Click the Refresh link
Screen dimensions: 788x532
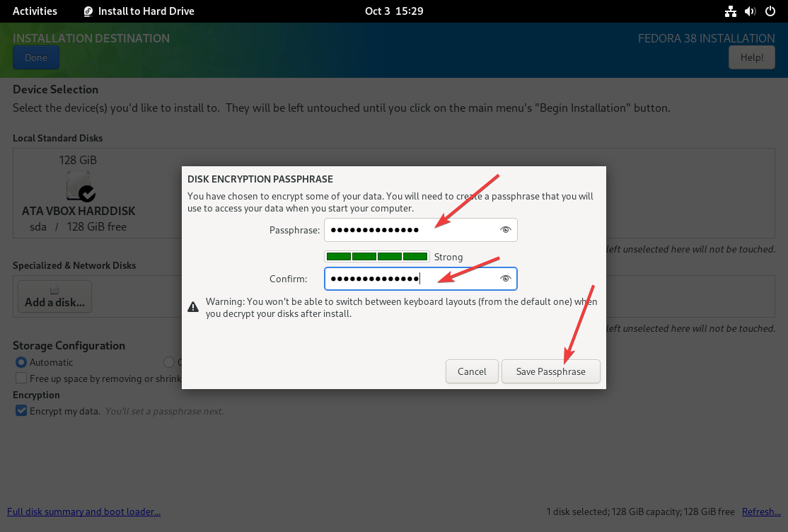click(761, 511)
